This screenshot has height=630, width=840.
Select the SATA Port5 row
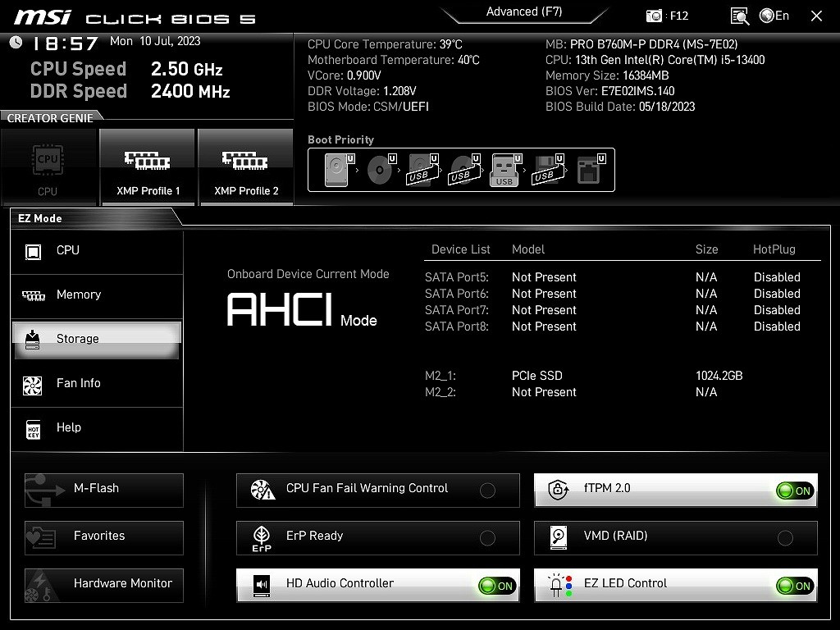[x=612, y=277]
